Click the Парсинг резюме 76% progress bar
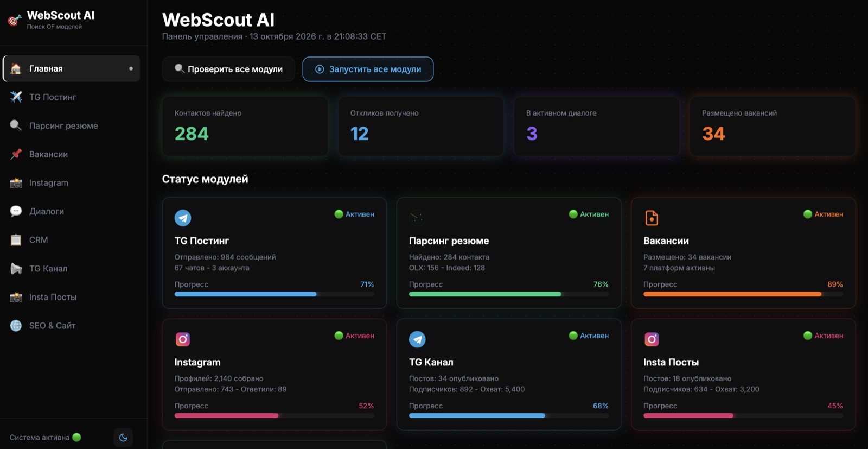The image size is (868, 449). click(509, 294)
